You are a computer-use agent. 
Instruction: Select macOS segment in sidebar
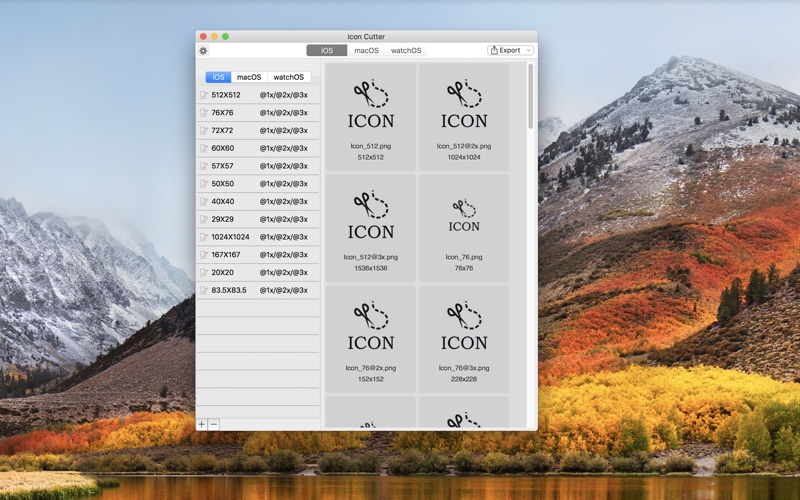(x=249, y=77)
